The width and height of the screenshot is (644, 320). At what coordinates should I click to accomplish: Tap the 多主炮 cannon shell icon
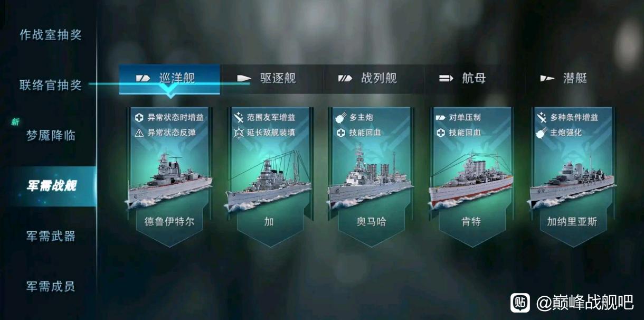(340, 117)
